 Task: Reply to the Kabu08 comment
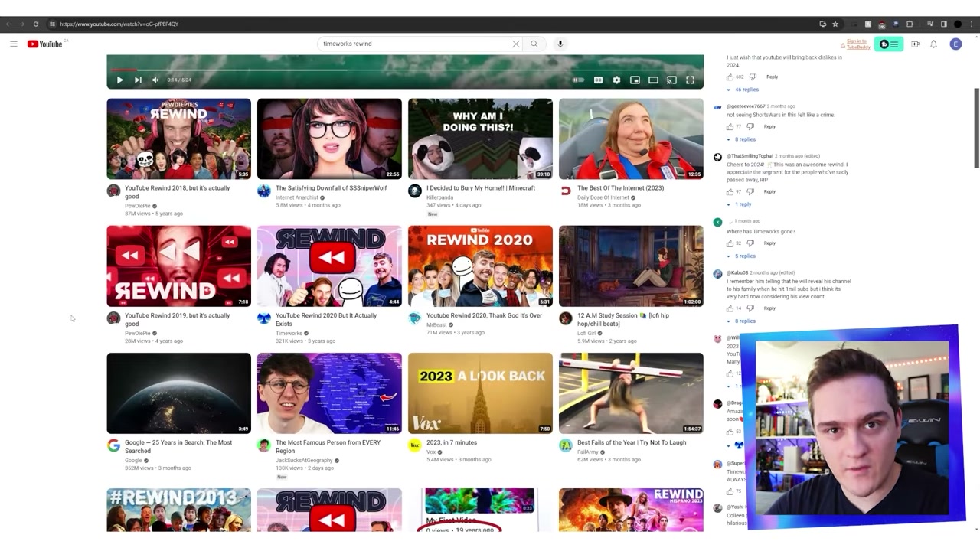(x=769, y=308)
